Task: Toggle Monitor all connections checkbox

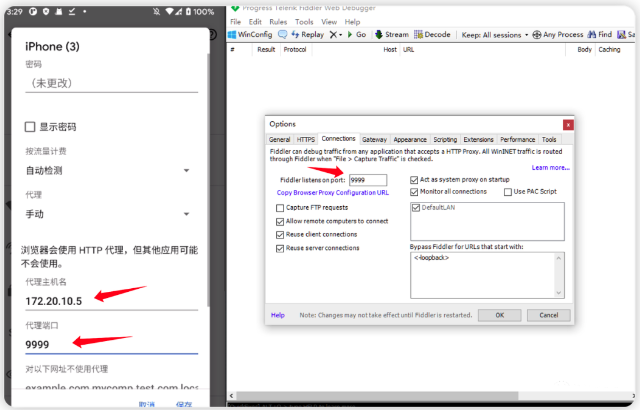Action: pyautogui.click(x=414, y=192)
